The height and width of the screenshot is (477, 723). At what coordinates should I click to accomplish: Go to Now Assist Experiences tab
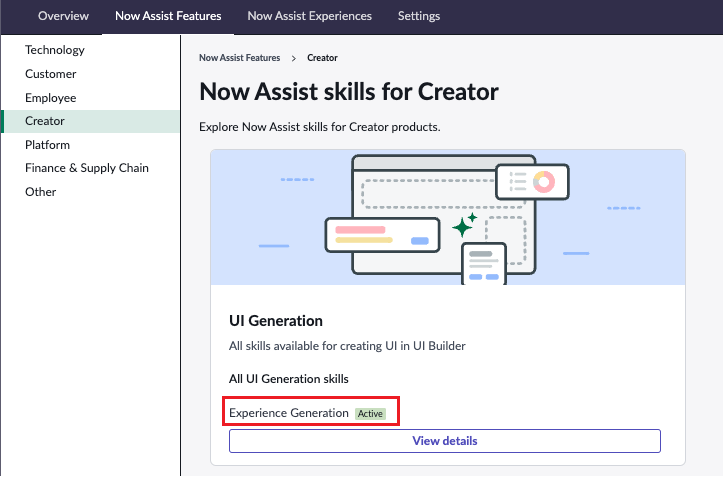[309, 16]
